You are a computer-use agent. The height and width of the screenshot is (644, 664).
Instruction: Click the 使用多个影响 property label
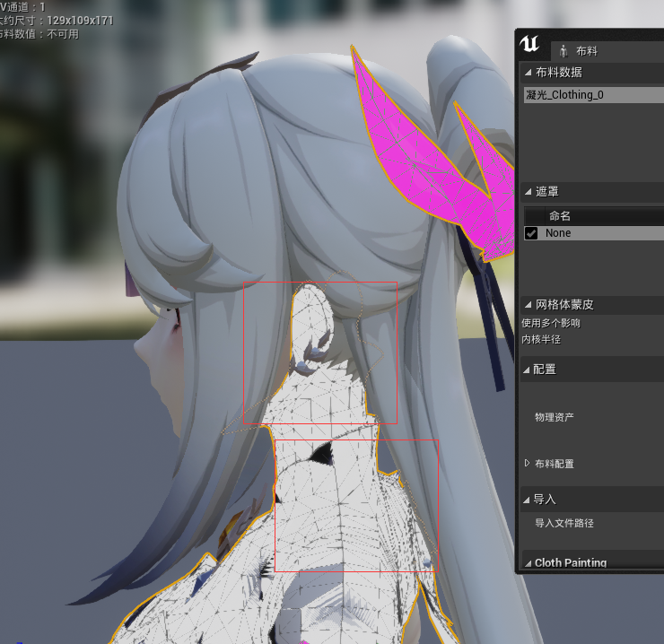551,324
